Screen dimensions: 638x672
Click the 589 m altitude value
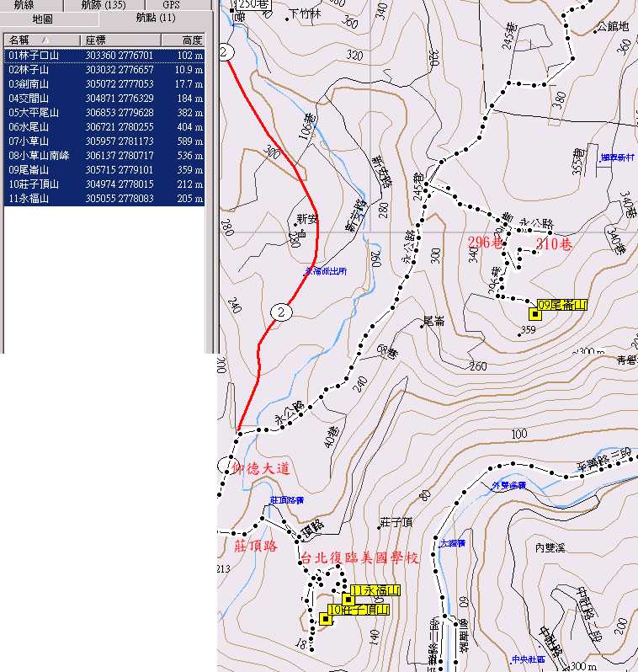point(190,141)
